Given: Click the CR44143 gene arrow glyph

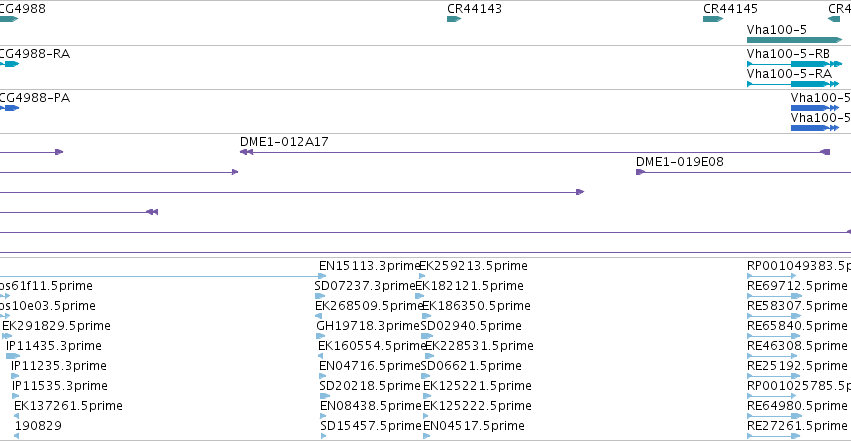Looking at the screenshot, I should pos(454,19).
